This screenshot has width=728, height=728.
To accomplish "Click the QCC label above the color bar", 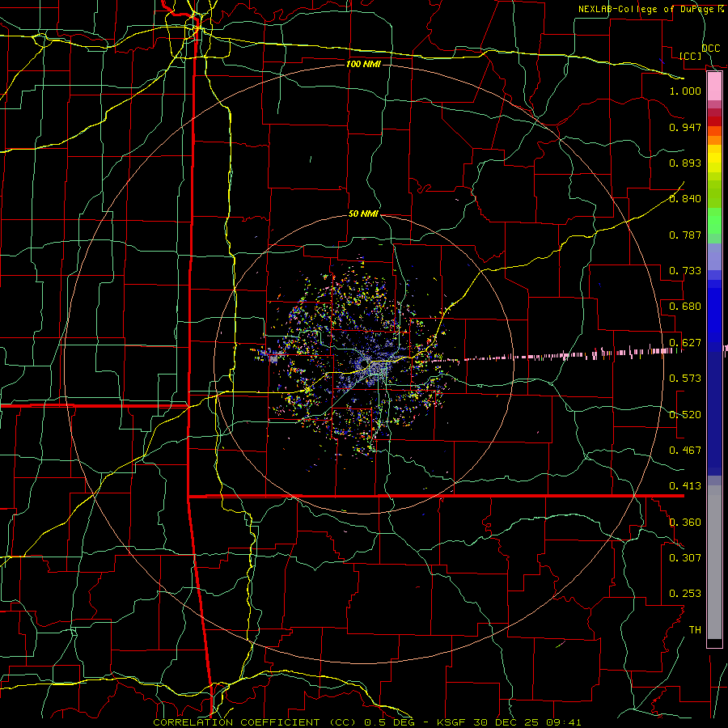I will tap(710, 49).
